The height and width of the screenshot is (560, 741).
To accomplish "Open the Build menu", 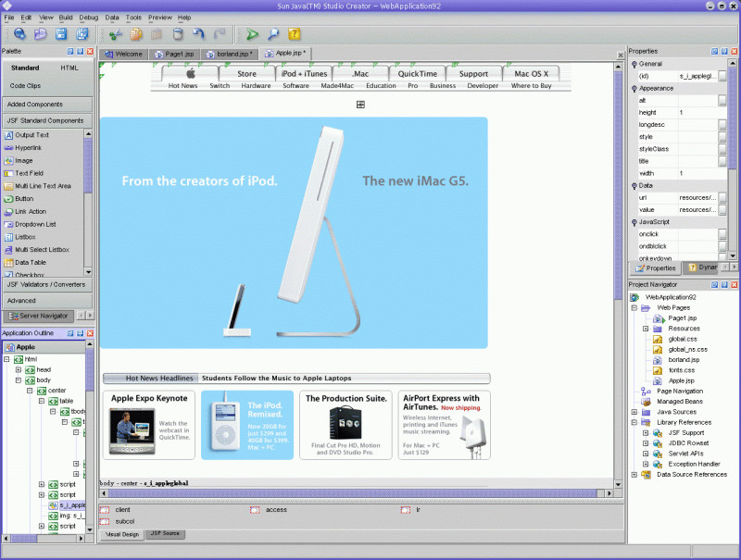I will pyautogui.click(x=66, y=18).
